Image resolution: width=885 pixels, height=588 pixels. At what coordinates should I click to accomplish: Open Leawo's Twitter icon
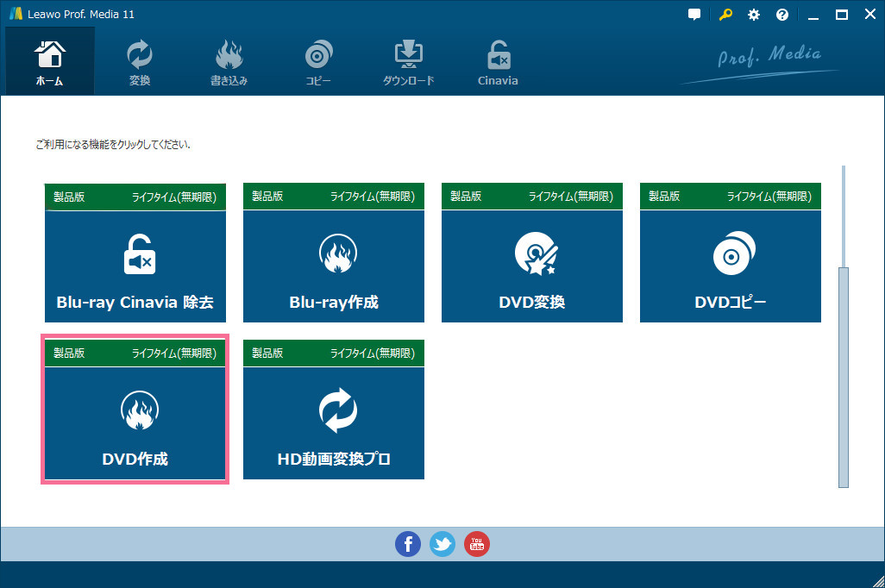442,544
